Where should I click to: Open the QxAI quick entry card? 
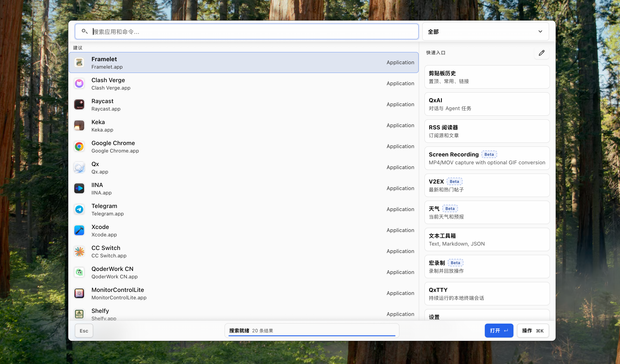(487, 104)
